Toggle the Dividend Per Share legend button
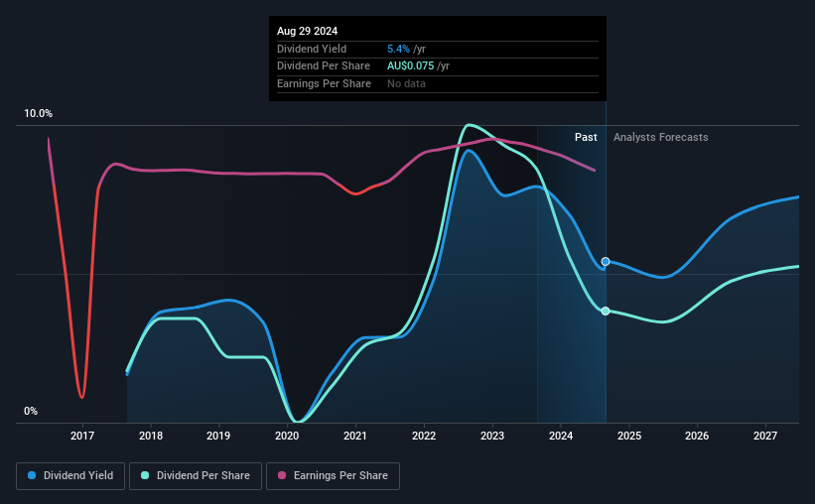 tap(196, 476)
